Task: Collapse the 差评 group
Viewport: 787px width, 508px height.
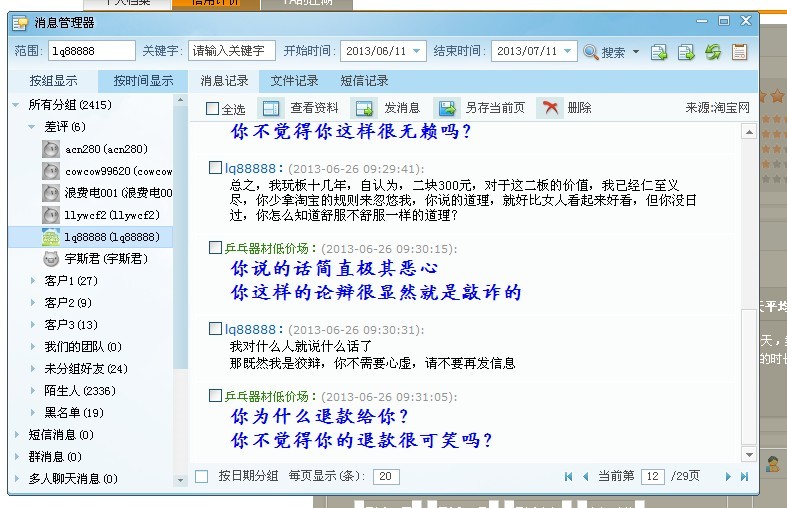Action: coord(32,127)
